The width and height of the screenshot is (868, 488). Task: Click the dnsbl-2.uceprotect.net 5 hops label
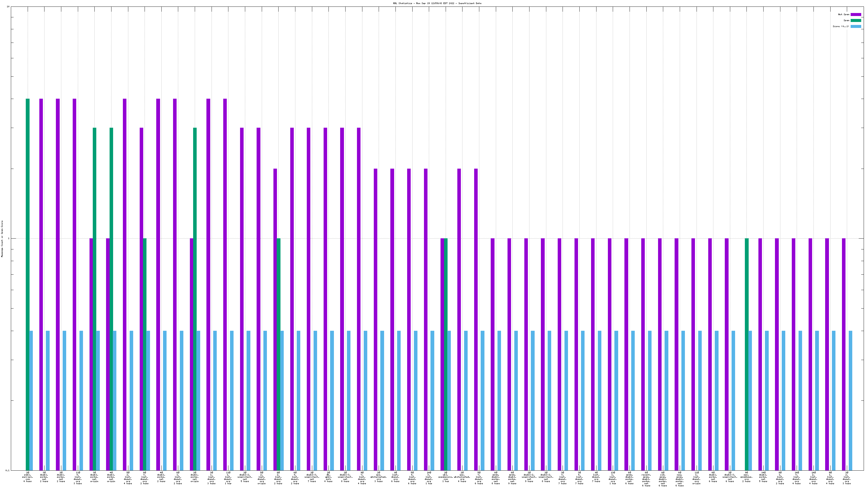[245, 477]
